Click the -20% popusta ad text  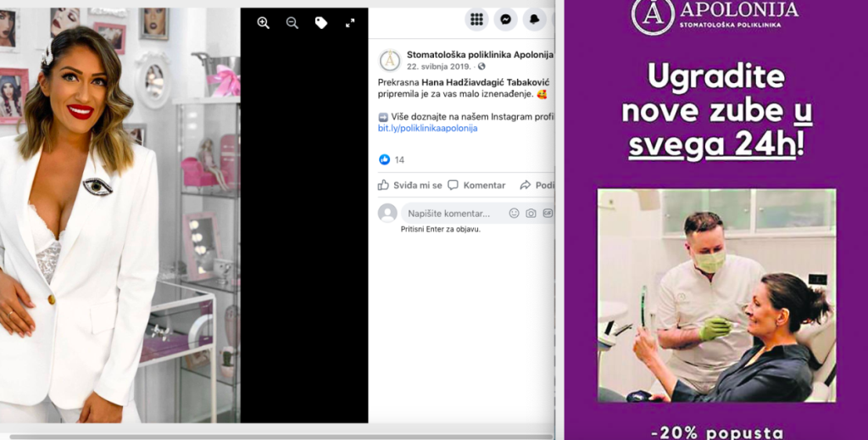717,432
